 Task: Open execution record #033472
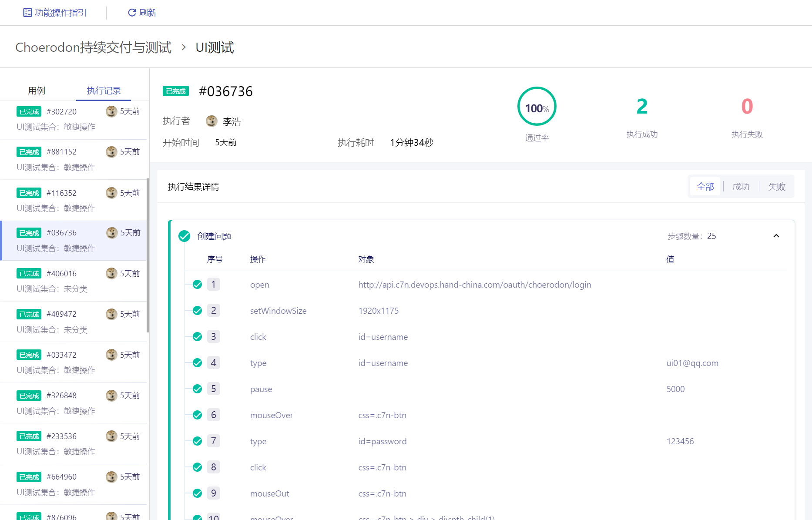pyautogui.click(x=73, y=362)
